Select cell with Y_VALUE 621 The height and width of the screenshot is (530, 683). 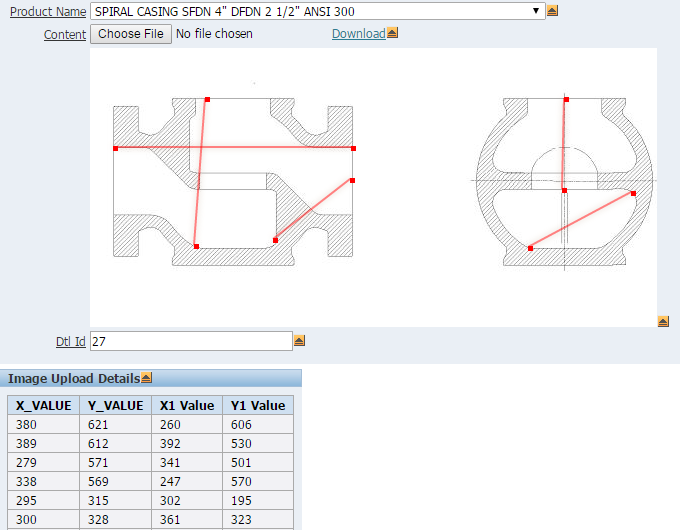(x=115, y=425)
